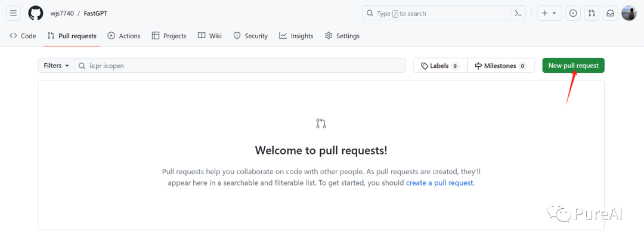Go to the Insights tab
Image resolution: width=644 pixels, height=241 pixels.
coord(296,36)
